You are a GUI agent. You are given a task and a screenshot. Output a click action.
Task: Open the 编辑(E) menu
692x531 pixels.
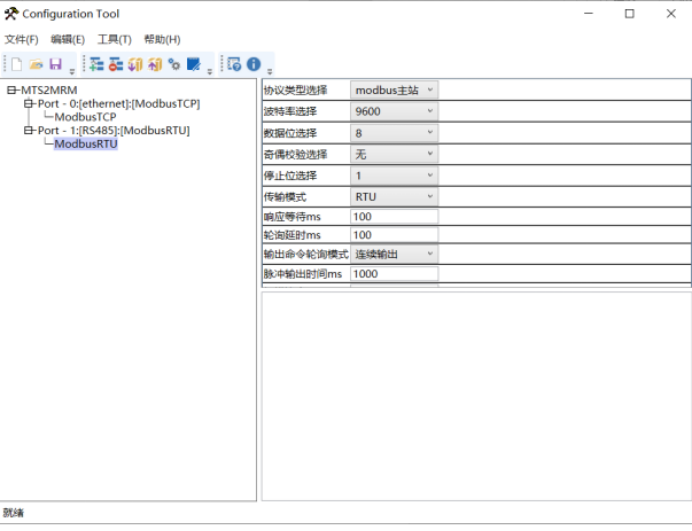(68, 40)
